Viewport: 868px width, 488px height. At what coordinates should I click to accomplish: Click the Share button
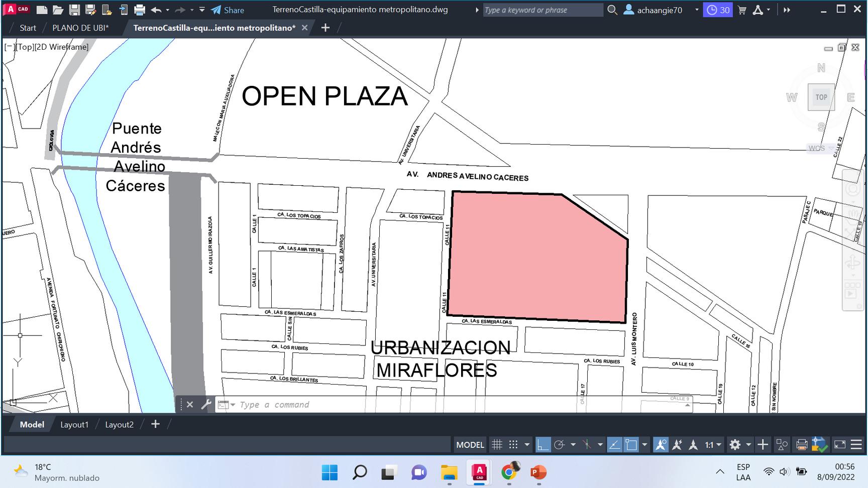[x=228, y=10]
